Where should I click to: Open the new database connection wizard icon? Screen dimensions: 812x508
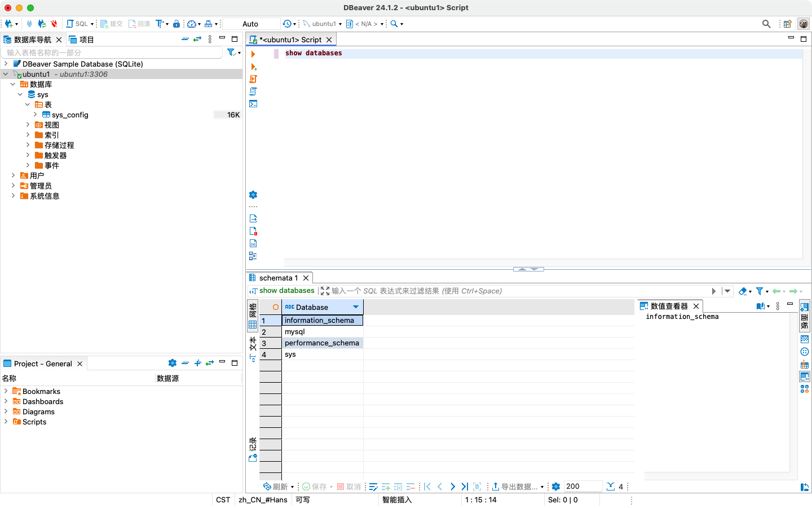pos(9,24)
